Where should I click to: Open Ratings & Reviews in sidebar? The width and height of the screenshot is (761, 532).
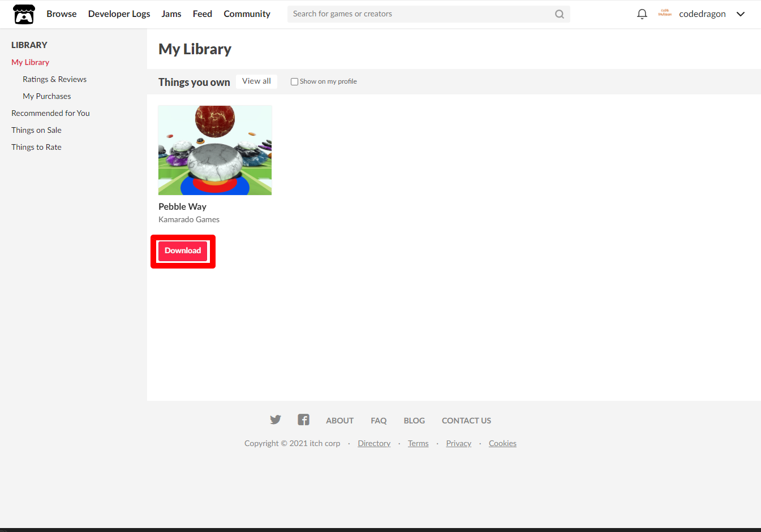coord(55,79)
